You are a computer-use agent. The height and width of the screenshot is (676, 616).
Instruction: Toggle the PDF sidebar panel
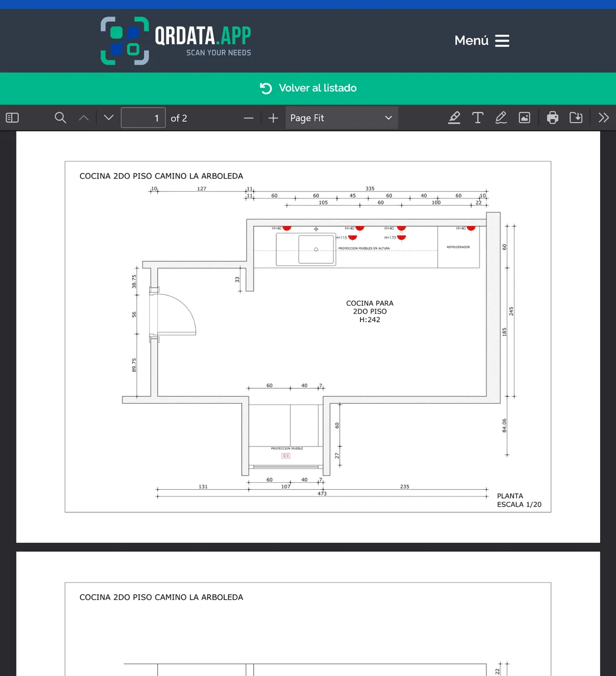[12, 118]
